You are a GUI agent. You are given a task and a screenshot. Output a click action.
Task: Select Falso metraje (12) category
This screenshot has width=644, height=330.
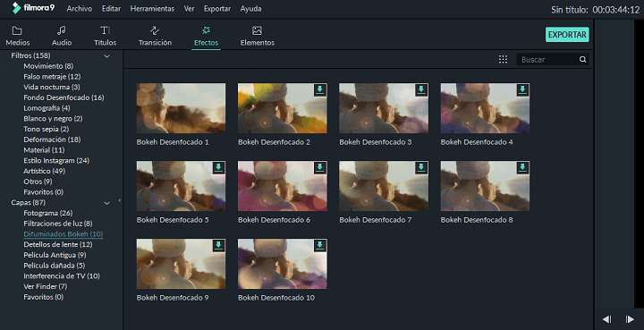[x=52, y=76]
